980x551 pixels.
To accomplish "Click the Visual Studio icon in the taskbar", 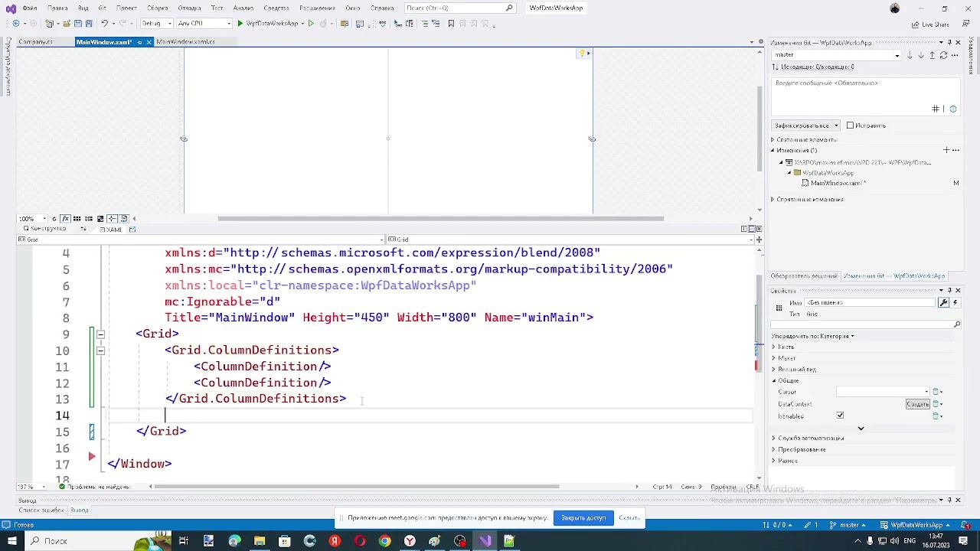I will [x=485, y=541].
